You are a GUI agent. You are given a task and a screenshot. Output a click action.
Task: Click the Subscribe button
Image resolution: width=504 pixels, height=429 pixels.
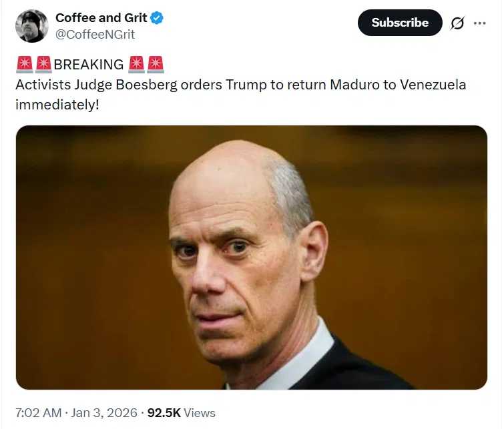point(400,23)
